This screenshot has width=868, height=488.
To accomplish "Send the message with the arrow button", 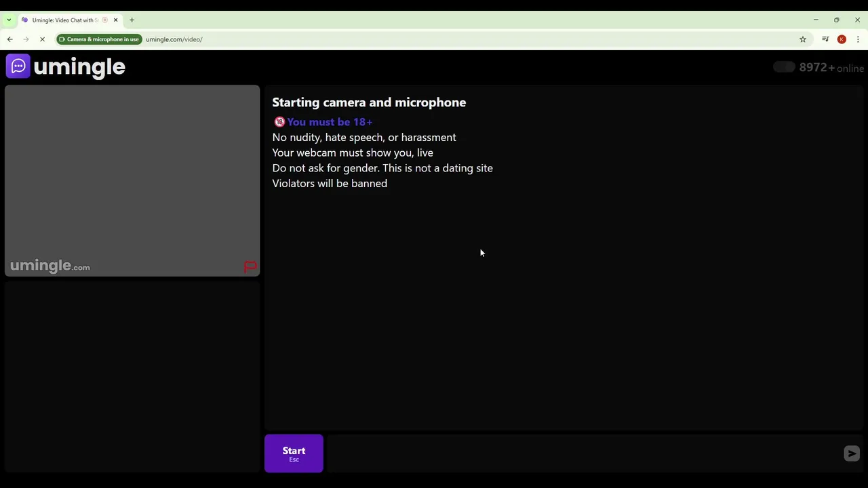I will 852,453.
